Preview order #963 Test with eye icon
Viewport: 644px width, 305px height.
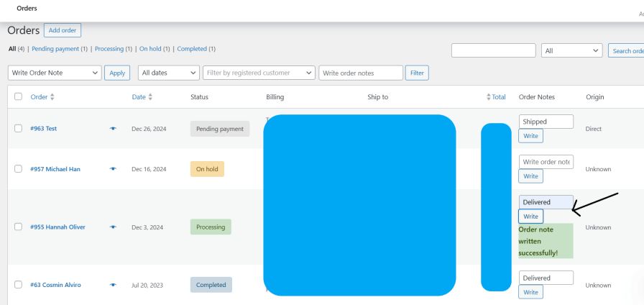coord(113,129)
